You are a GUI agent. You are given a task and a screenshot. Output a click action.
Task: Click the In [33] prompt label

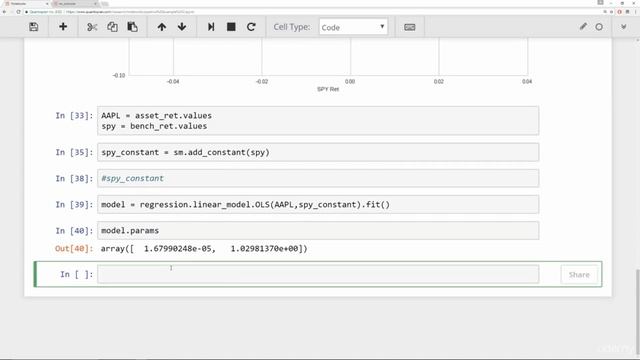[74, 116]
